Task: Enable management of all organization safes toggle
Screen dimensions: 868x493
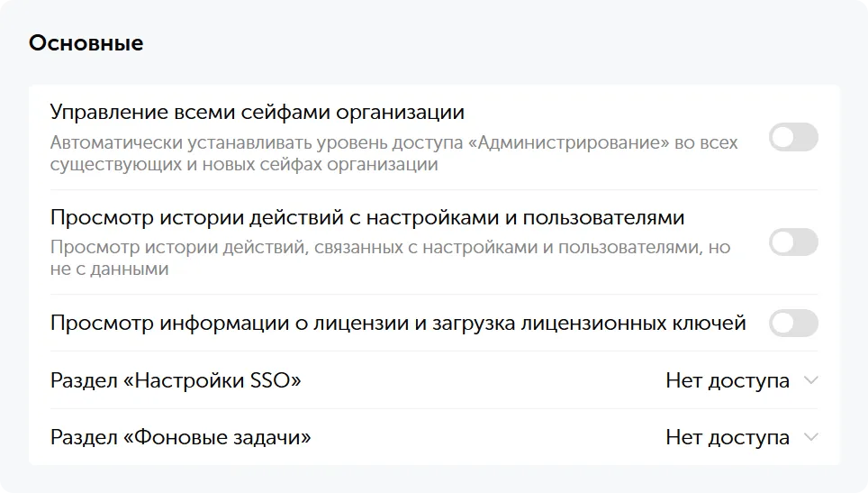Action: [793, 138]
